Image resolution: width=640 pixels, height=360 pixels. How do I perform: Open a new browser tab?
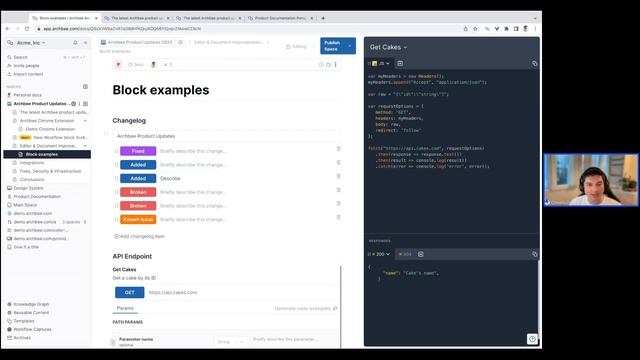[323, 18]
